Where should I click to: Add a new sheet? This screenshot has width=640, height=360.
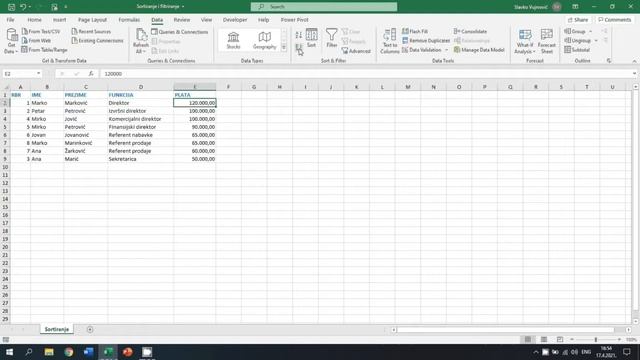pyautogui.click(x=90, y=329)
